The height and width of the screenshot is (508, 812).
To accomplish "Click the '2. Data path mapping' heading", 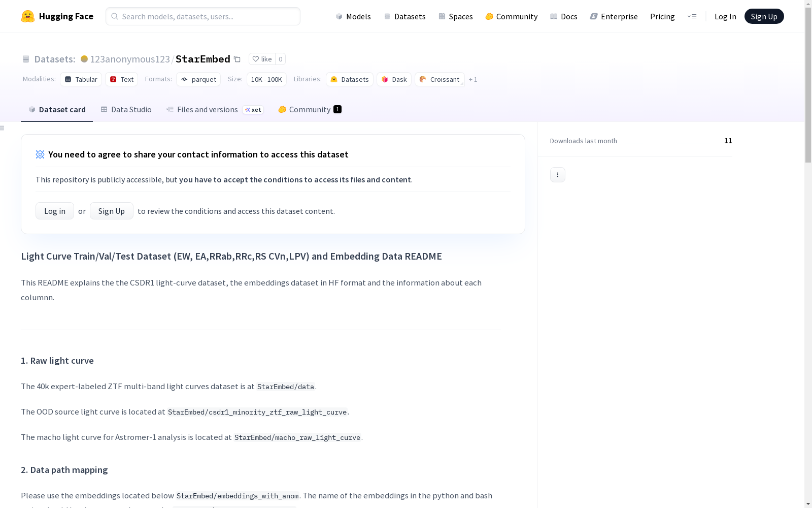I will (x=64, y=470).
